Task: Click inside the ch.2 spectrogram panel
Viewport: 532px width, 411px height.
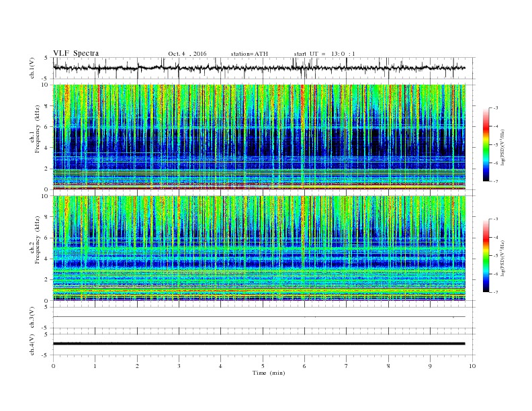Action: tap(259, 248)
